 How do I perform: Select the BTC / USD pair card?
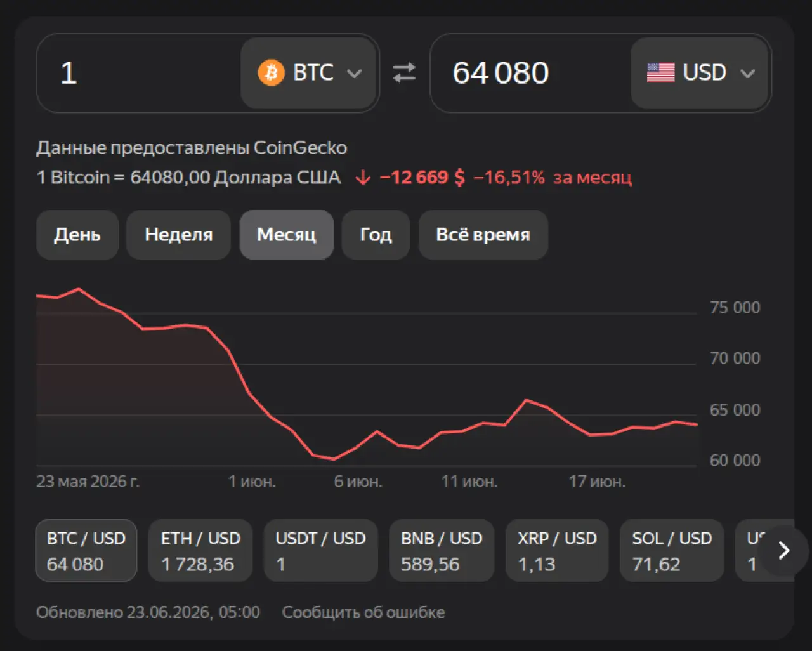(86, 551)
